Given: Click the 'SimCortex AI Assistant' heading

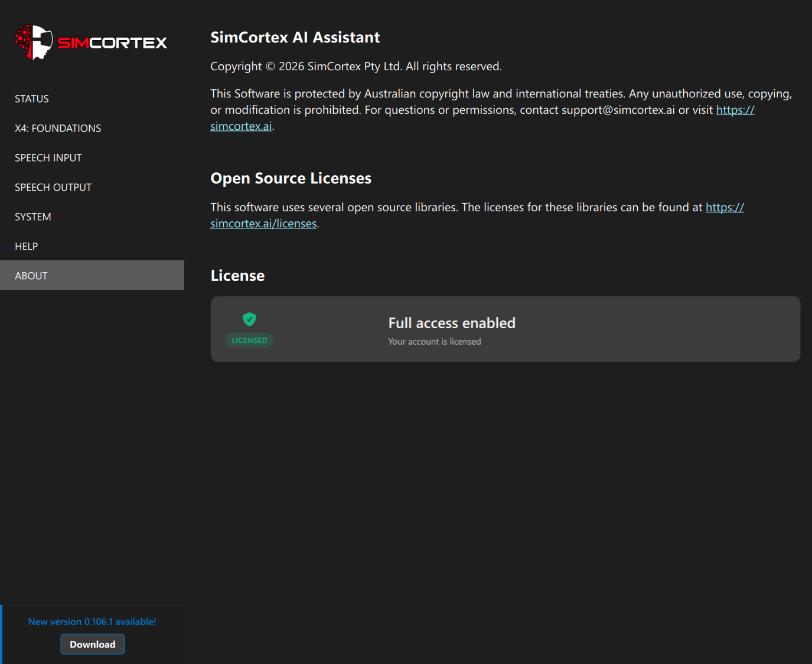Looking at the screenshot, I should (x=295, y=37).
